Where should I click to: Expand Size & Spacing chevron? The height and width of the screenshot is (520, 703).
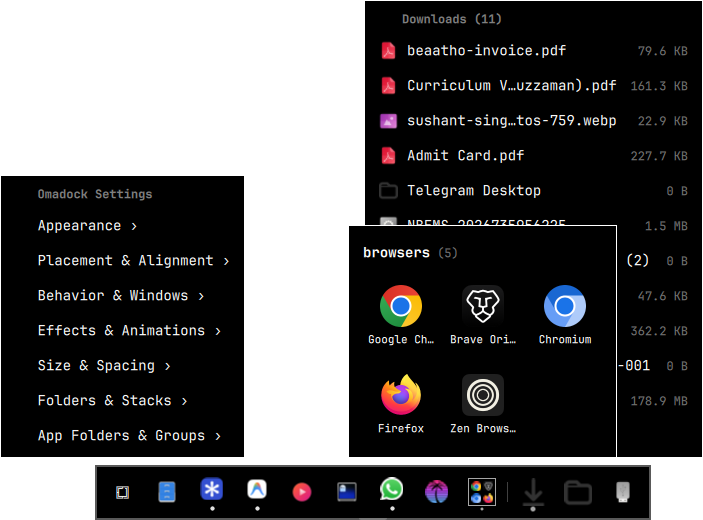[x=167, y=366]
